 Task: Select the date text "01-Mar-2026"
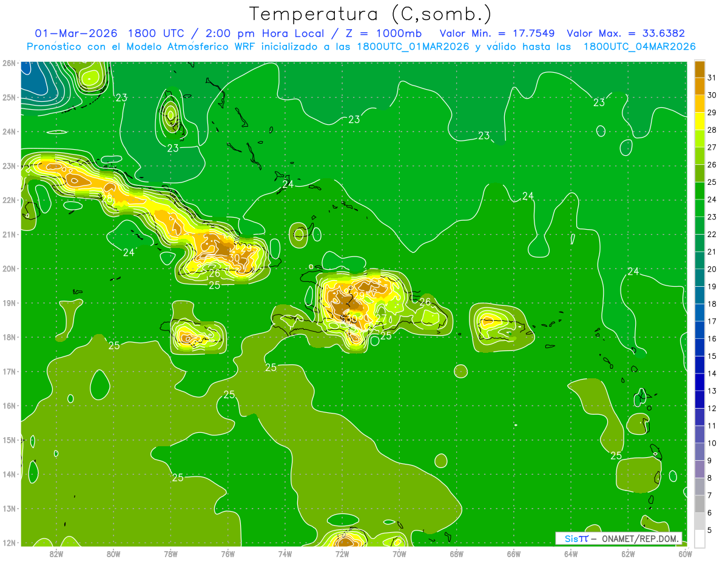point(76,33)
